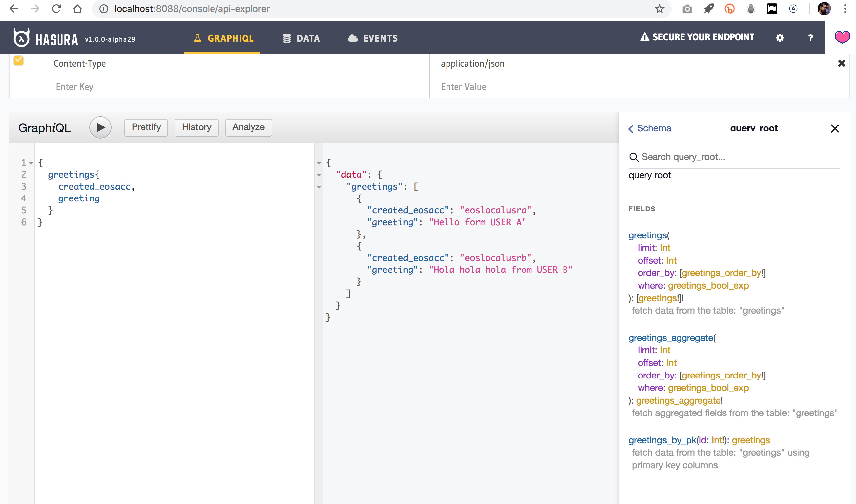Focus the Enter Value header field
Viewport: 856px width, 504px height.
click(639, 87)
